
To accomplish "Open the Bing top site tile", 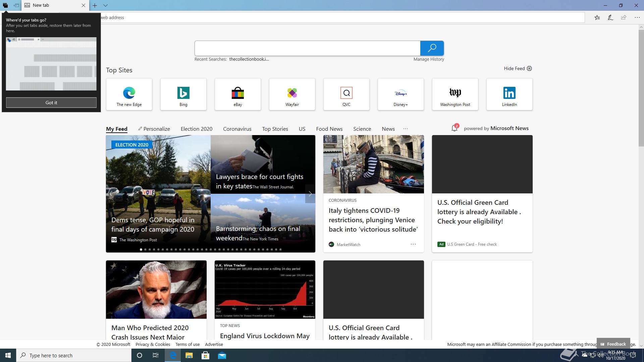I will click(183, 94).
